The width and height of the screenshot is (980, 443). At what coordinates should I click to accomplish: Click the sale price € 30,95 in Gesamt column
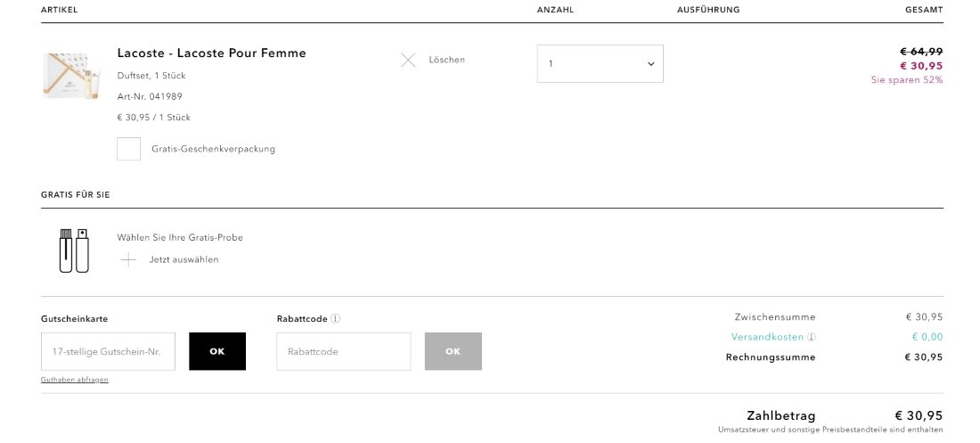[x=921, y=66]
